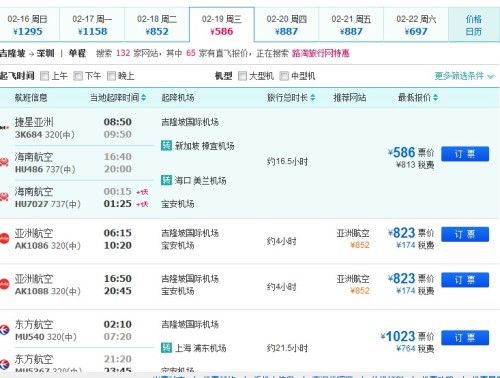Click the Jetstar logo for 3K684
The height and width of the screenshot is (378, 500).
tap(4, 127)
